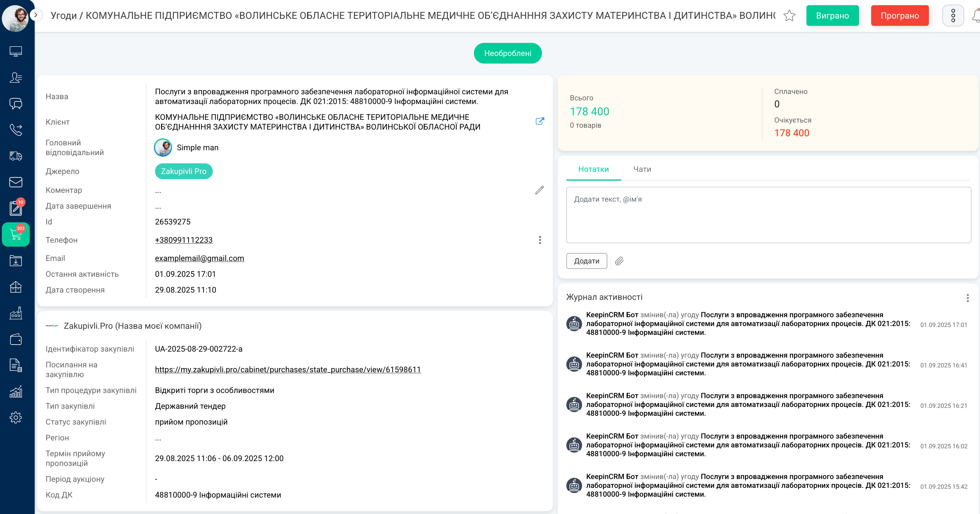Open the delivery truck sidebar icon
980x514 pixels.
click(x=16, y=156)
